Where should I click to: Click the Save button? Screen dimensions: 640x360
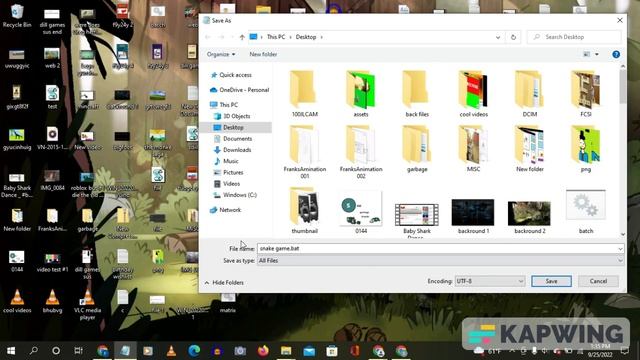551,281
